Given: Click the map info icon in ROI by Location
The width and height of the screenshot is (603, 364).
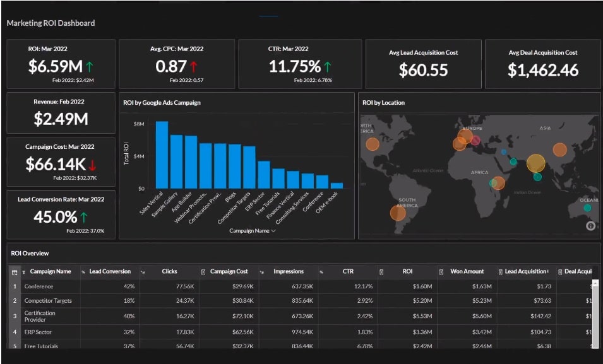Looking at the screenshot, I should pos(590,226).
